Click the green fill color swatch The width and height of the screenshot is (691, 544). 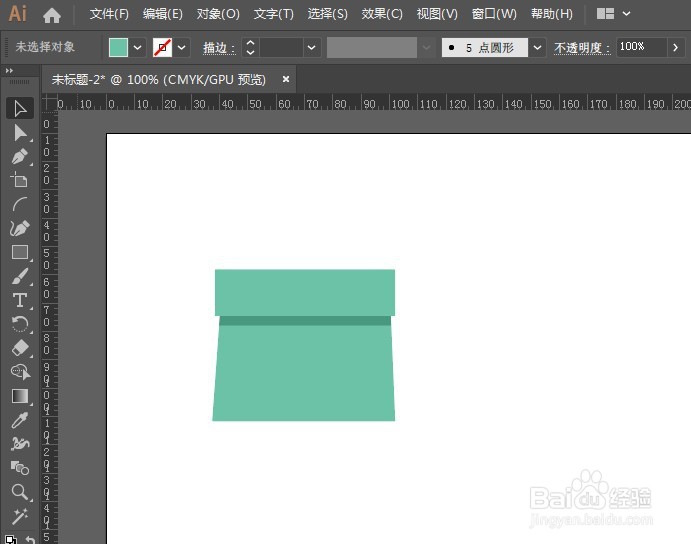pos(118,47)
